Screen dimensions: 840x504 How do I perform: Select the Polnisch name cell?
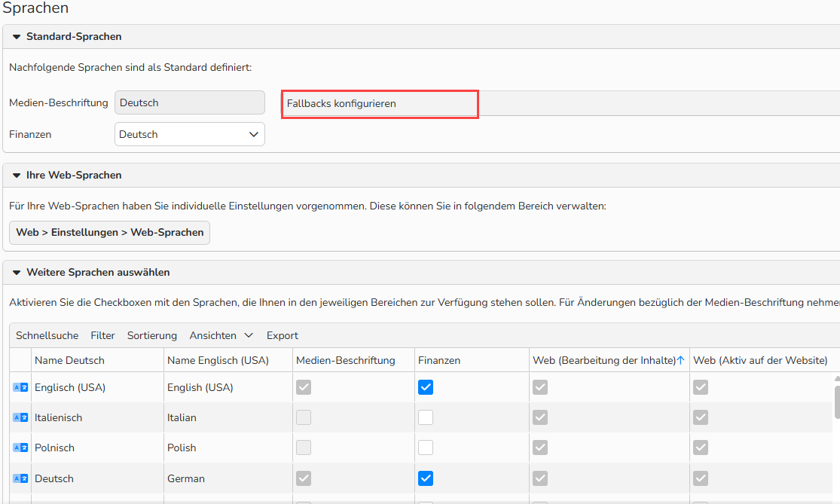pyautogui.click(x=97, y=447)
